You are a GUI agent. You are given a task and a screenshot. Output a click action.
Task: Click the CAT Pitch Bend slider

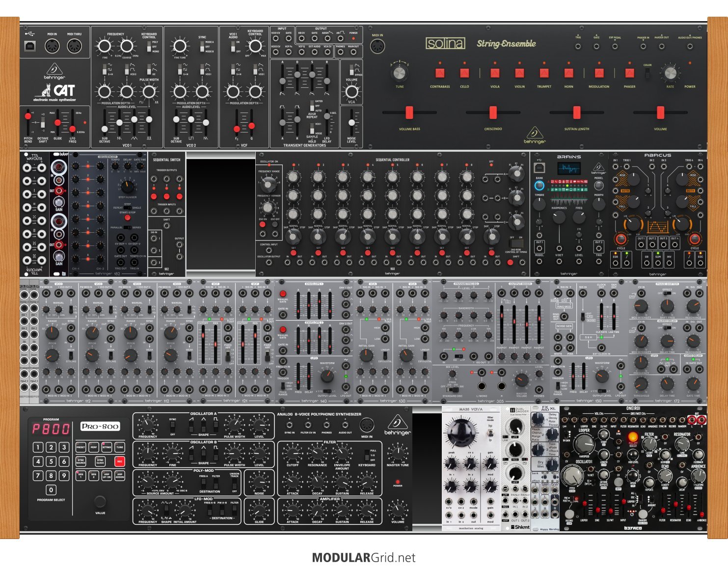pyautogui.click(x=28, y=117)
